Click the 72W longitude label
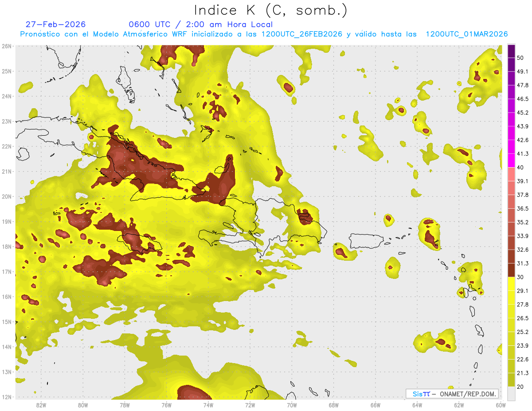The image size is (532, 411). (x=250, y=405)
